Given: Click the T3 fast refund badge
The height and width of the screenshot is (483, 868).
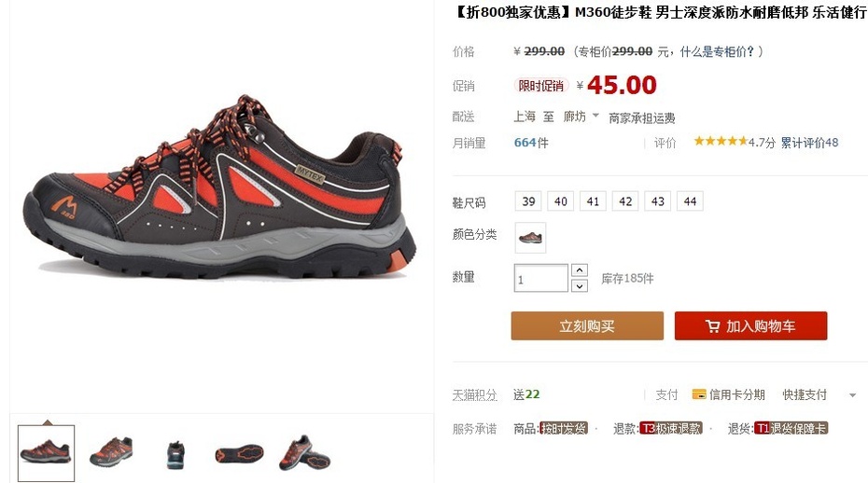Looking at the screenshot, I should coord(671,428).
